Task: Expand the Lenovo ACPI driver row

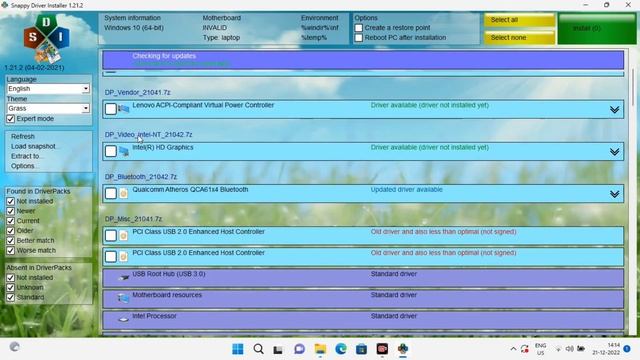Action: point(614,110)
